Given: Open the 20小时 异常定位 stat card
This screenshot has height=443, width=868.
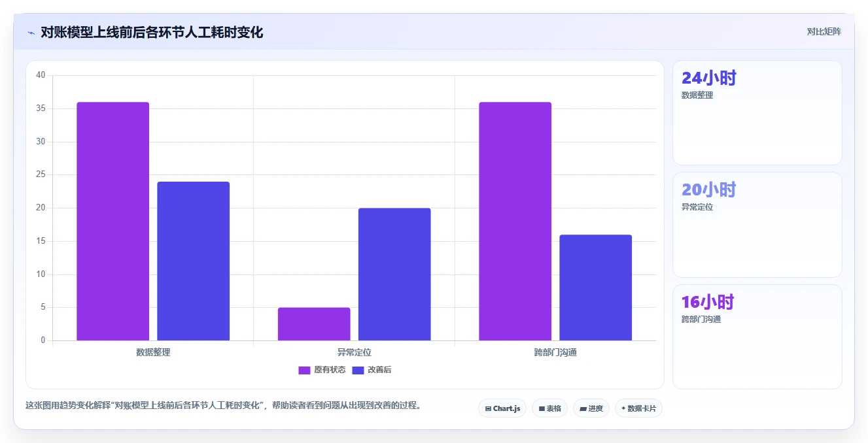Looking at the screenshot, I should 757,225.
